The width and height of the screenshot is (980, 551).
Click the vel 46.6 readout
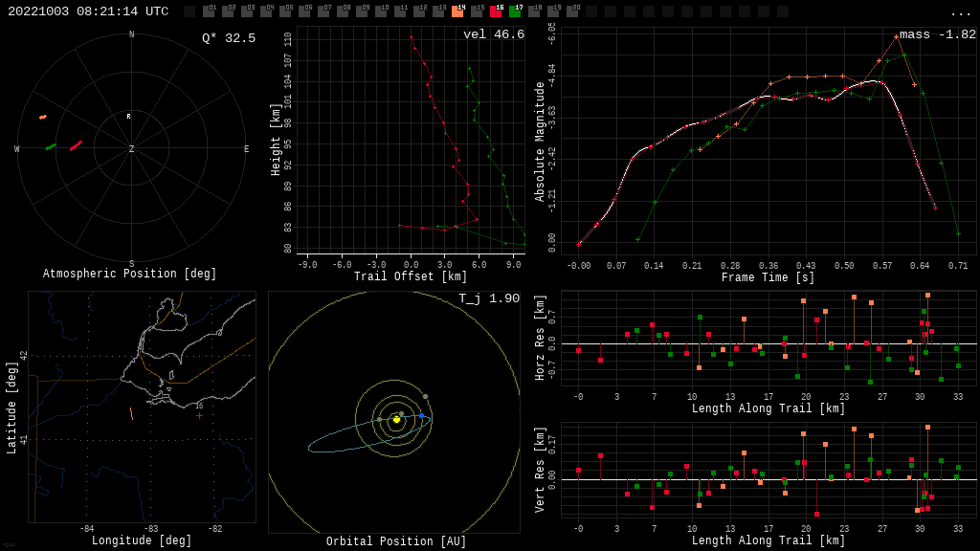click(494, 34)
